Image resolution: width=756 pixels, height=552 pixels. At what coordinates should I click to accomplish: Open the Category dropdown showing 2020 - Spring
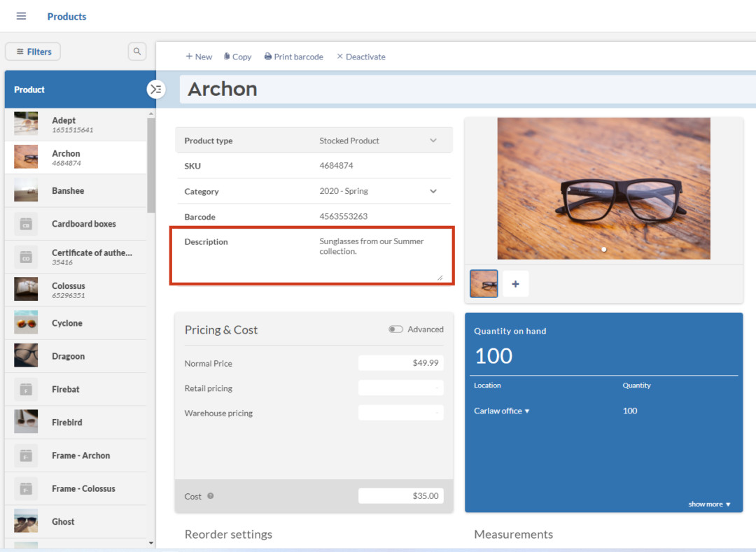coord(433,191)
